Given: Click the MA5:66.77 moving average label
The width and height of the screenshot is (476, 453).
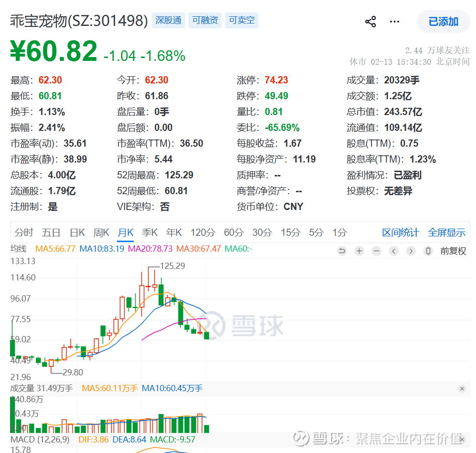Looking at the screenshot, I should 55,249.
